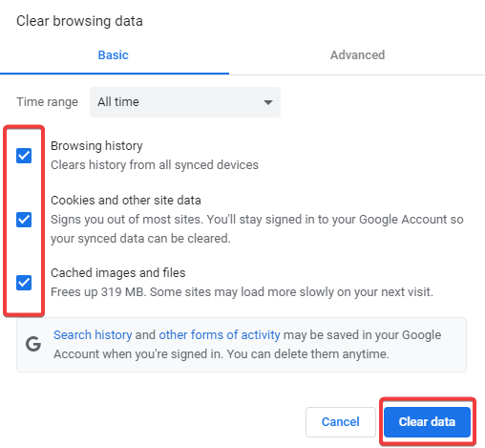
Task: Click the 'Time range' label
Action: (47, 102)
